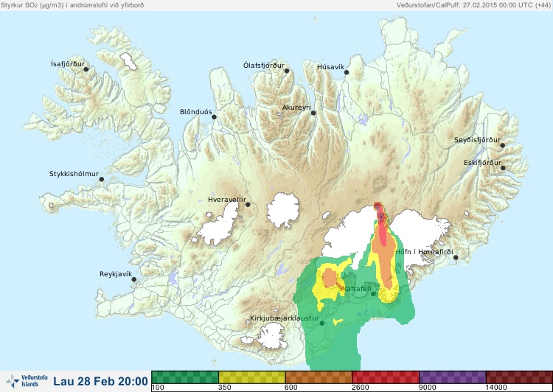The width and height of the screenshot is (553, 392).
Task: Click the Blönduós marker dot
Action: coord(214,116)
